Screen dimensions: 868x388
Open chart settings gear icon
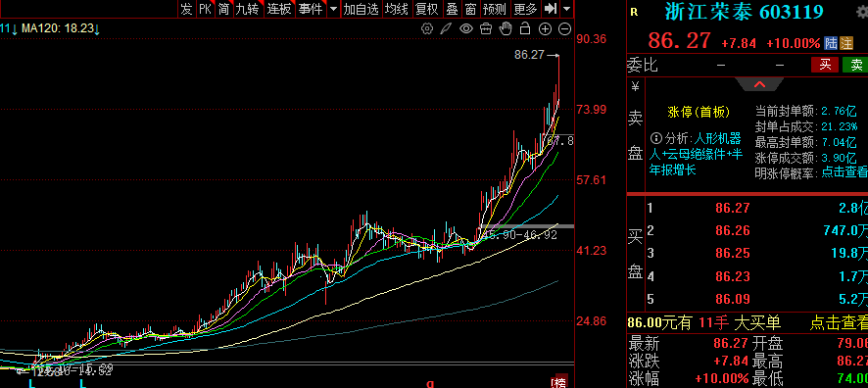(x=427, y=28)
